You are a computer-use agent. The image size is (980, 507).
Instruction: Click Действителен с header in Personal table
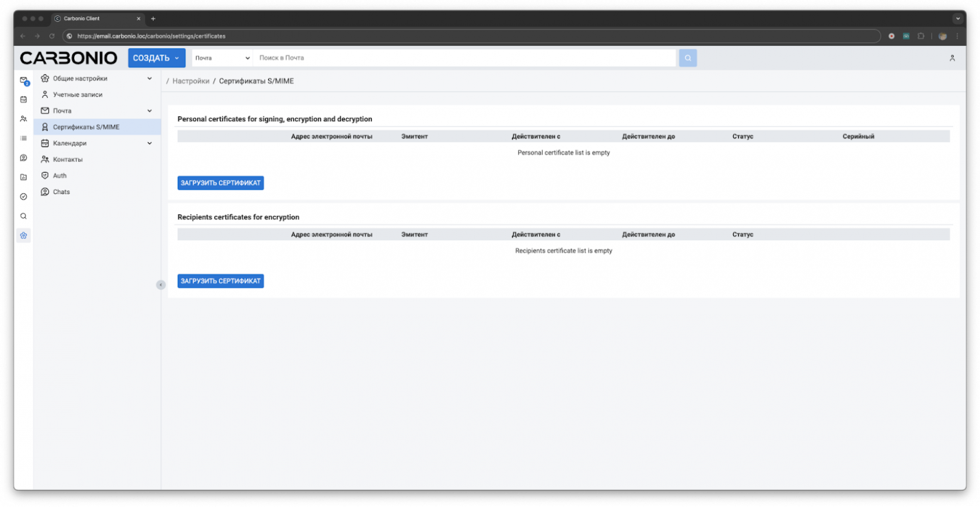[536, 136]
